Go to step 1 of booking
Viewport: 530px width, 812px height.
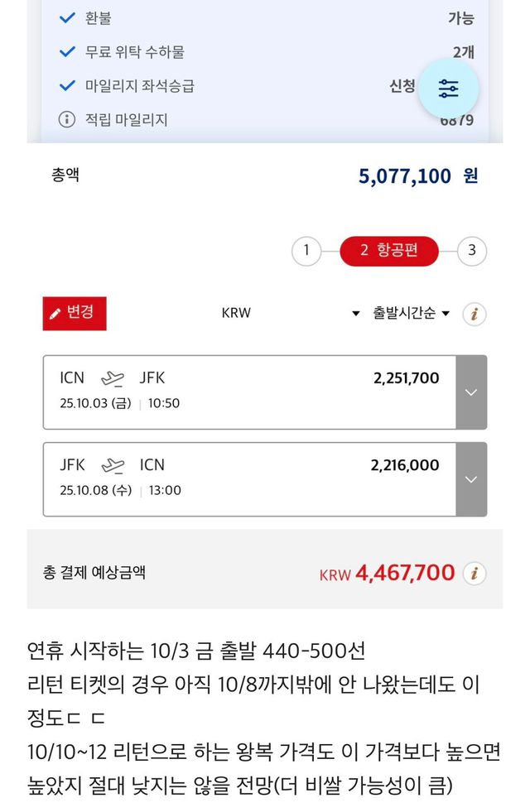(x=306, y=251)
